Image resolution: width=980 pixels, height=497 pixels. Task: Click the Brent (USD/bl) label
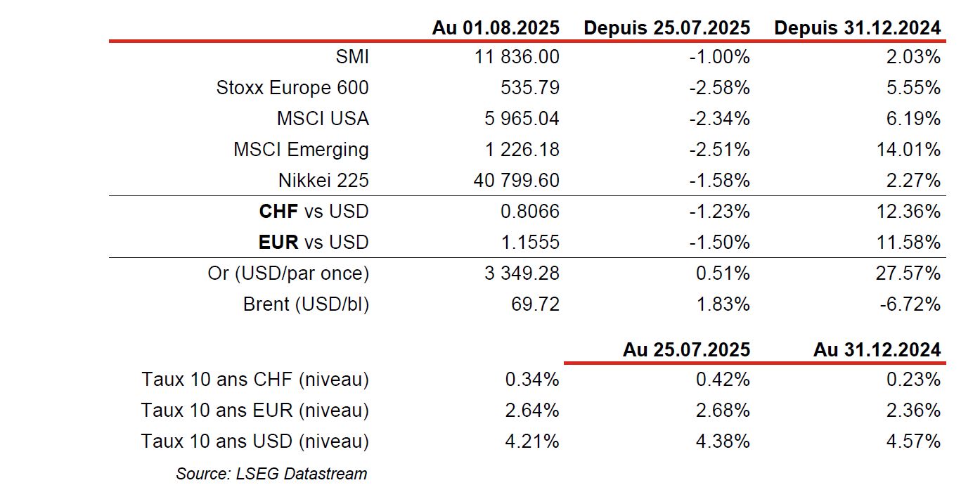(x=306, y=304)
